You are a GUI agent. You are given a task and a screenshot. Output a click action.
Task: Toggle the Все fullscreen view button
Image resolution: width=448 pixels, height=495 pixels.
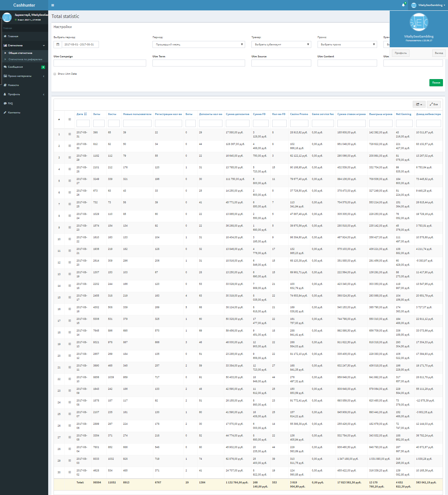[434, 104]
